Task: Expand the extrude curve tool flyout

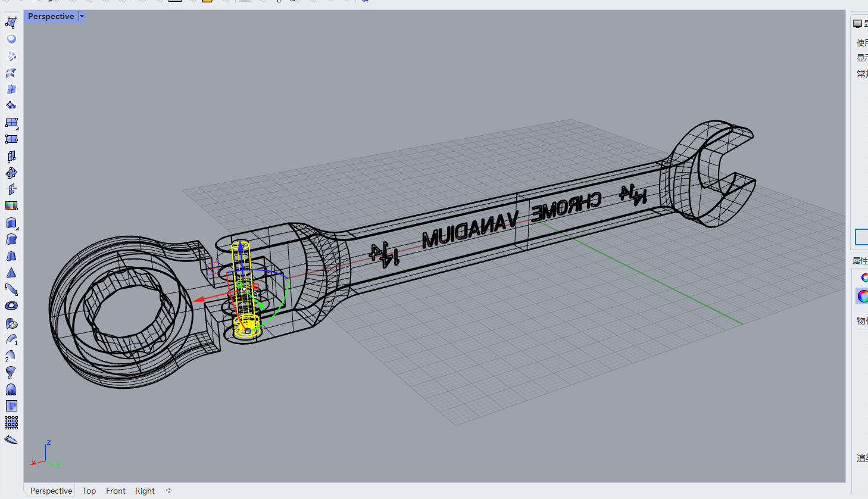Action: pos(17,228)
